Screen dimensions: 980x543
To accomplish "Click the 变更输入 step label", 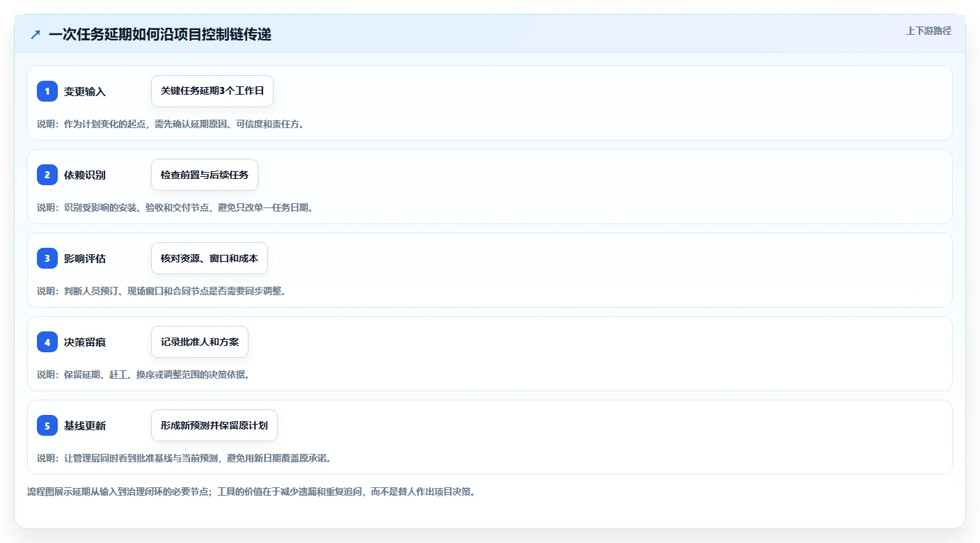I will click(x=85, y=91).
